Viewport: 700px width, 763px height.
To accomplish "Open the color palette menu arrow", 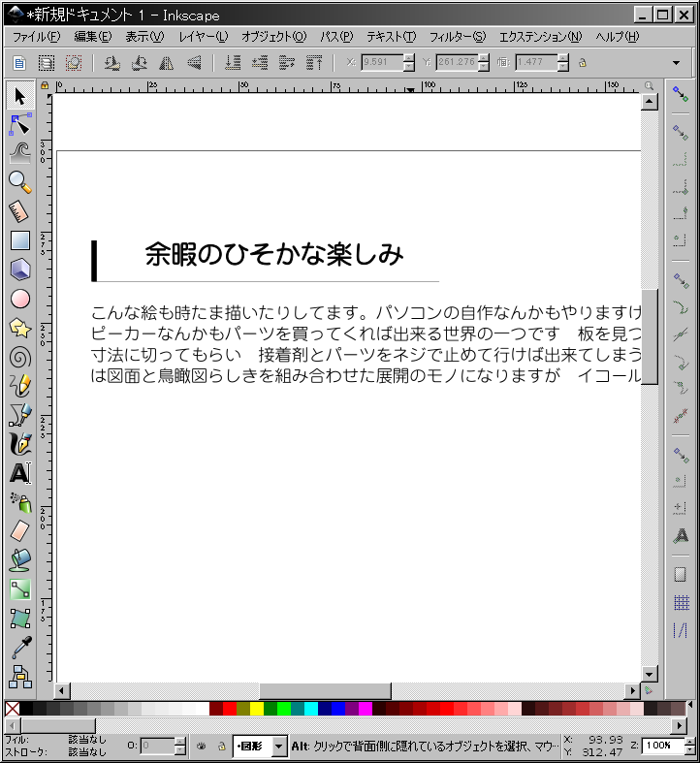I will tap(689, 705).
